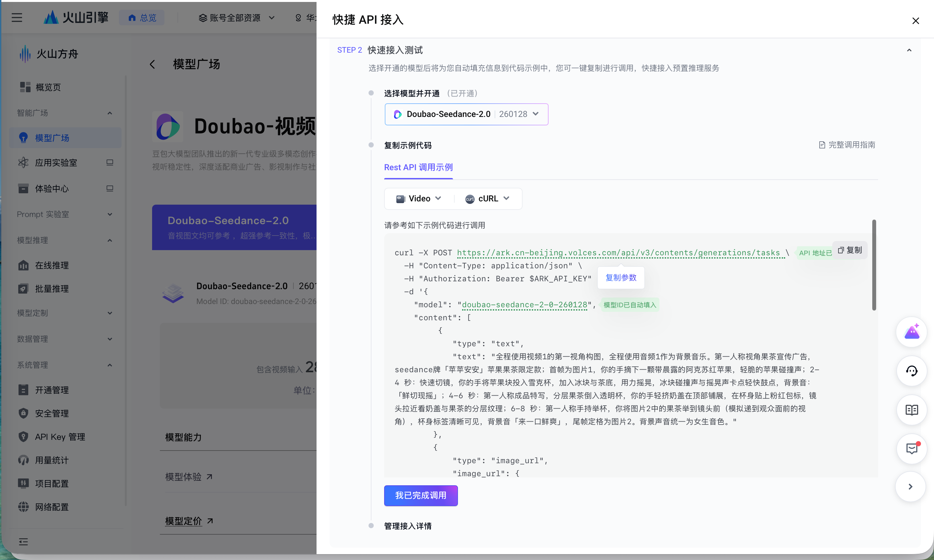
Task: Click the feedback message icon
Action: [911, 449]
